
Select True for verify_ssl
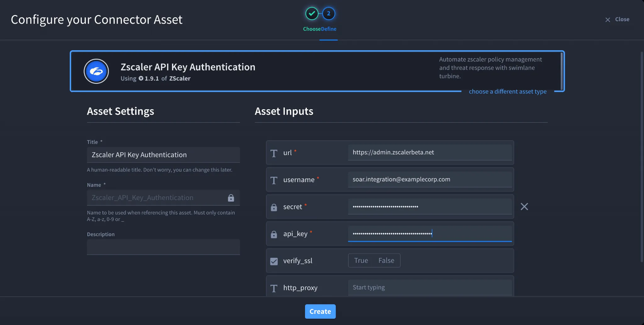coord(361,261)
